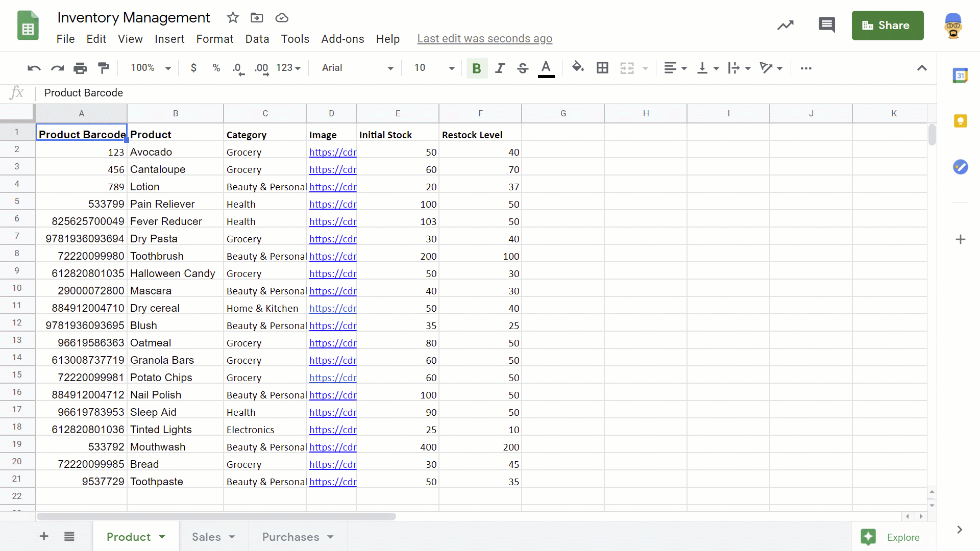This screenshot has height=551, width=980.
Task: Click the Fill color bucket icon
Action: (577, 67)
